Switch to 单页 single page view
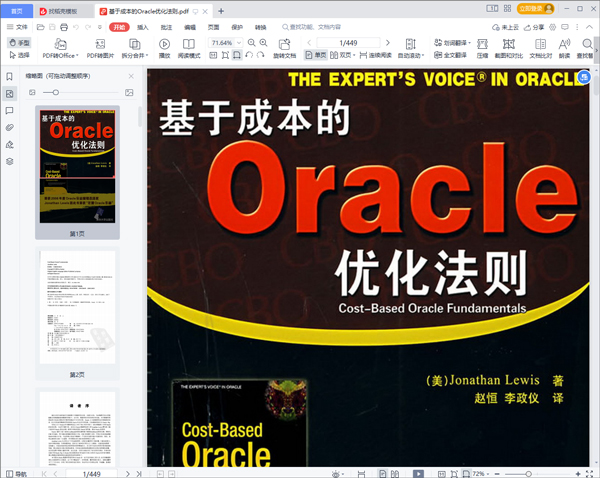The height and width of the screenshot is (478, 600). (316, 55)
